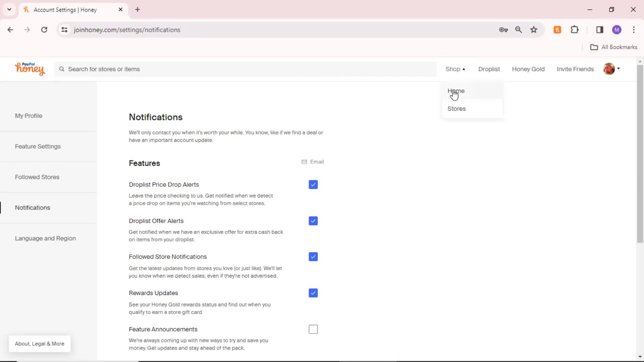This screenshot has height=362, width=644.
Task: Disable Followed Store Notifications checkbox
Action: 314,257
